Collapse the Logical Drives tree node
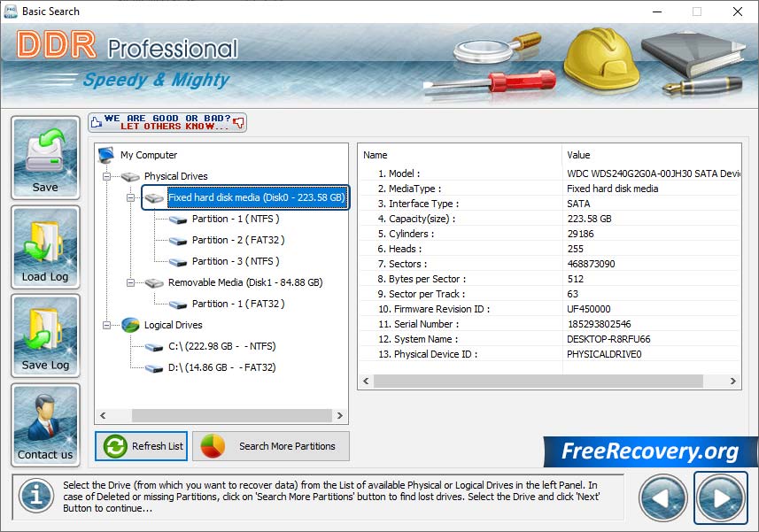 coord(106,325)
